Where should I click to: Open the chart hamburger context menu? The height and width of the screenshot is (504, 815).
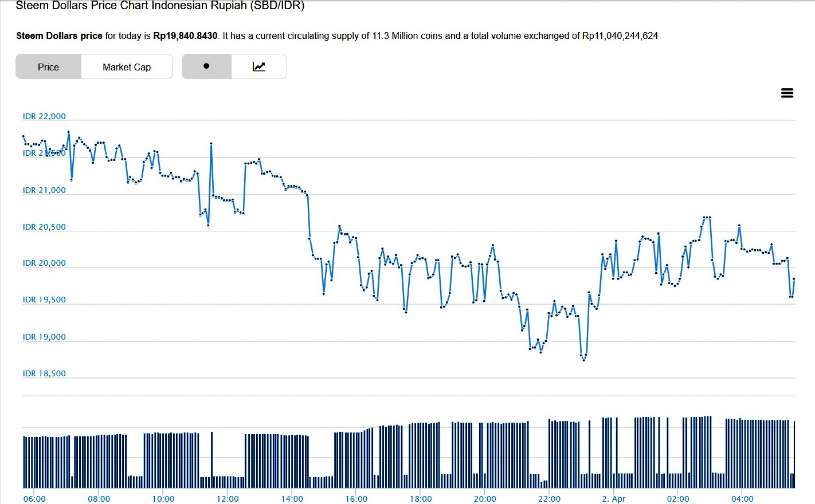point(787,93)
